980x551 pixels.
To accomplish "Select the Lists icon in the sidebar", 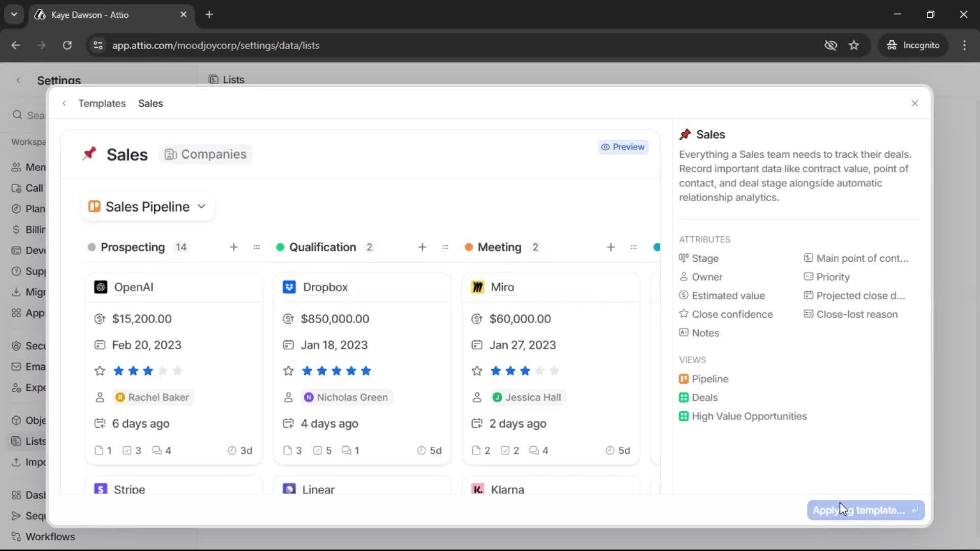I will [15, 441].
